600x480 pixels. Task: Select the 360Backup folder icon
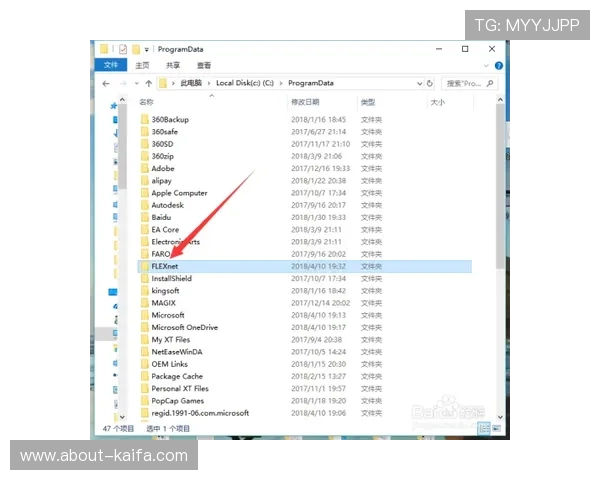click(x=145, y=119)
